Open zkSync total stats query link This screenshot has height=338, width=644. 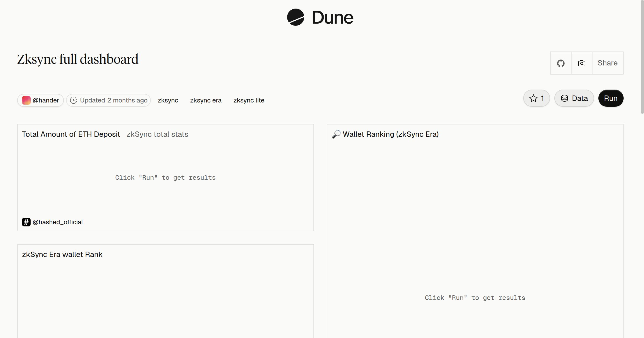(157, 134)
